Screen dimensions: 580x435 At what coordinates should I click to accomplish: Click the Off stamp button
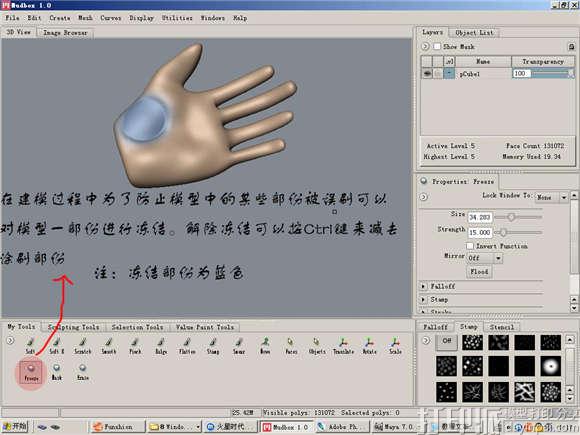point(446,342)
